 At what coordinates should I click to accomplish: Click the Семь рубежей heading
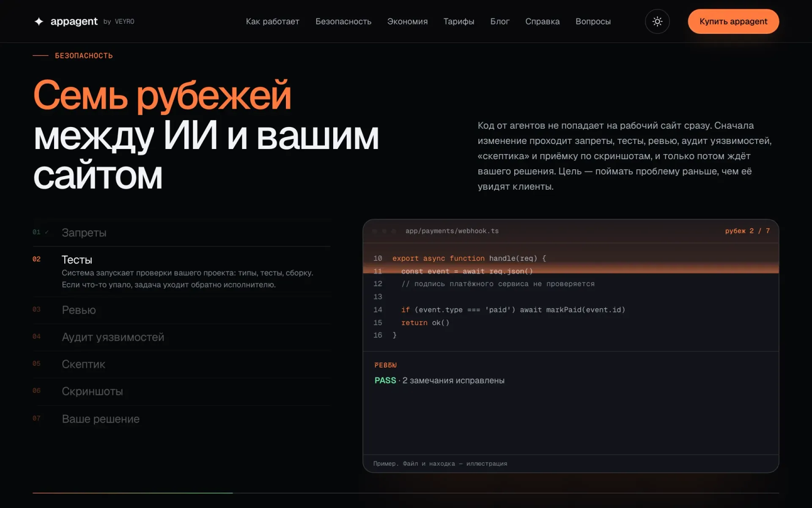pyautogui.click(x=162, y=96)
